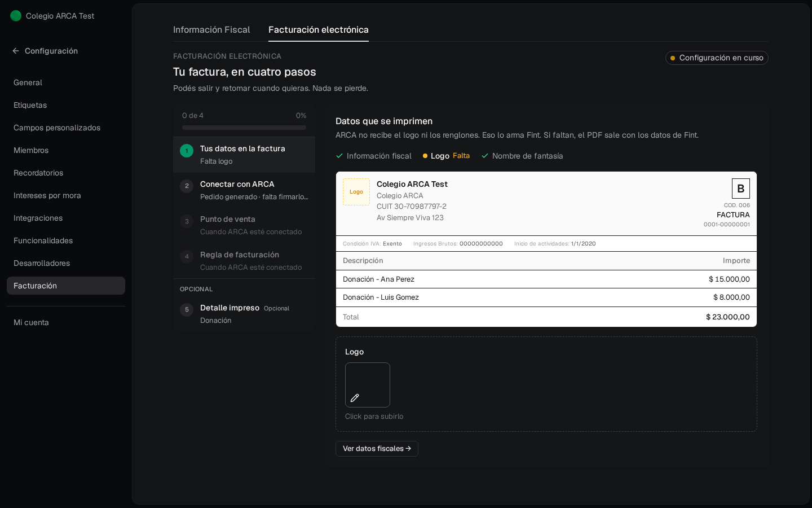The image size is (812, 508).
Task: Open Funcionalidades settings
Action: 66,240
